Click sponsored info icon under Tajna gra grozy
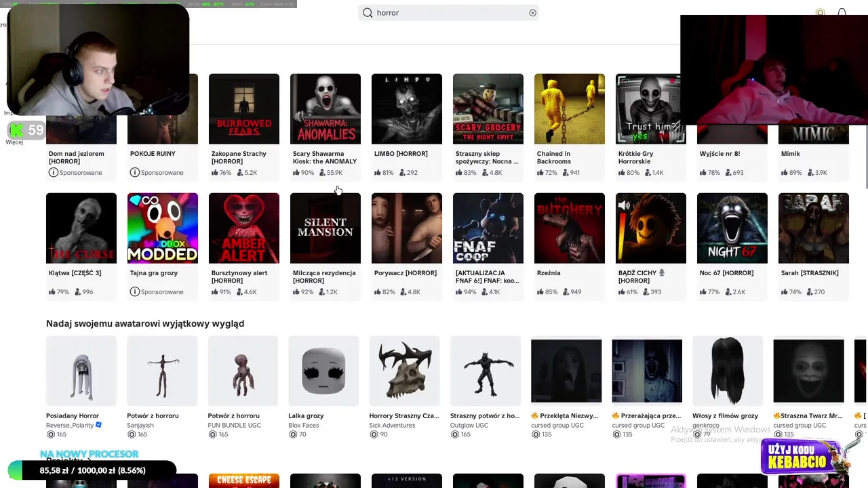Screen dimensions: 868x488 tap(134, 291)
